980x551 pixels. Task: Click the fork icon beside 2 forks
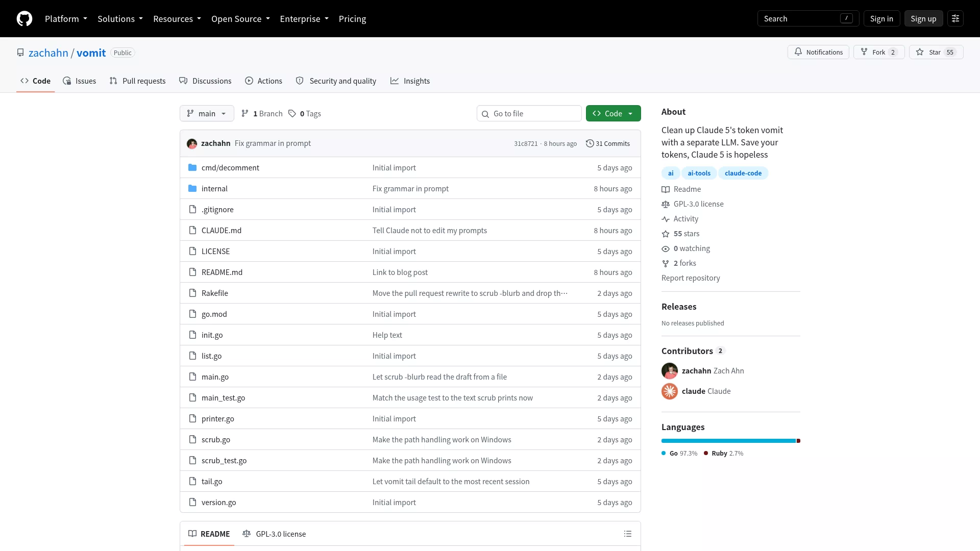click(x=666, y=264)
